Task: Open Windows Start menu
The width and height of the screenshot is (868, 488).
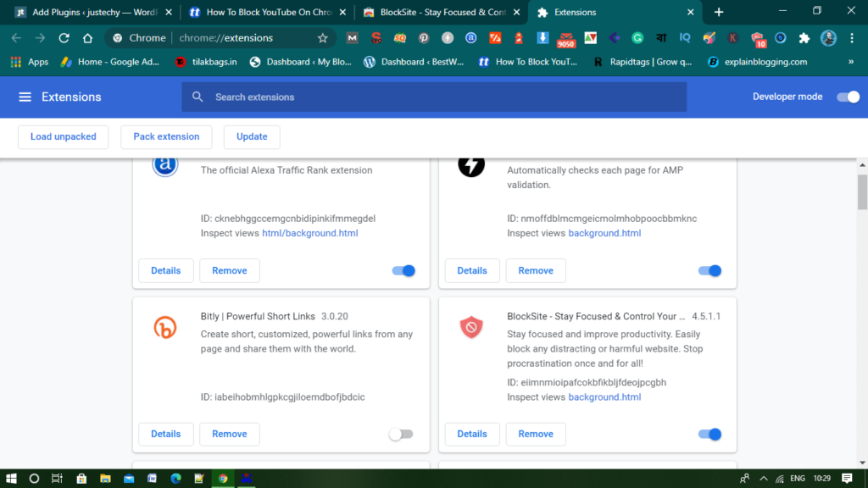Action: (x=11, y=479)
